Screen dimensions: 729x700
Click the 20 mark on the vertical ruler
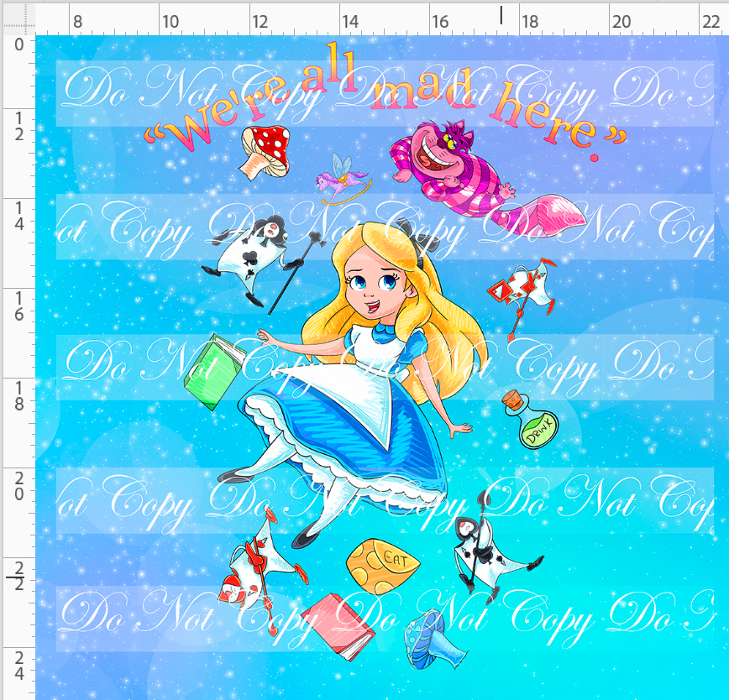pyautogui.click(x=18, y=485)
